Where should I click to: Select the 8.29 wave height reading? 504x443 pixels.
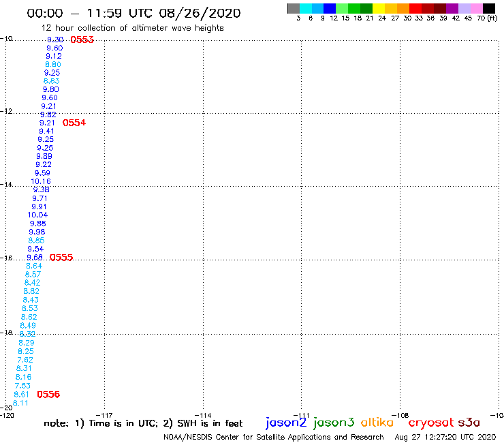click(27, 343)
